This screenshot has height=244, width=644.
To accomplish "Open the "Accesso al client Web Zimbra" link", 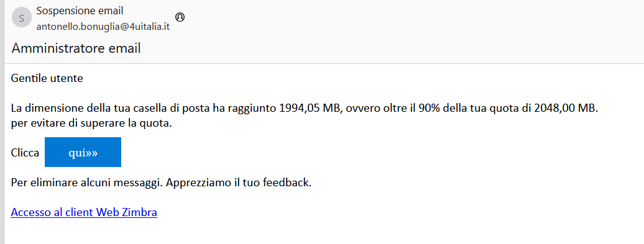I will (x=84, y=212).
